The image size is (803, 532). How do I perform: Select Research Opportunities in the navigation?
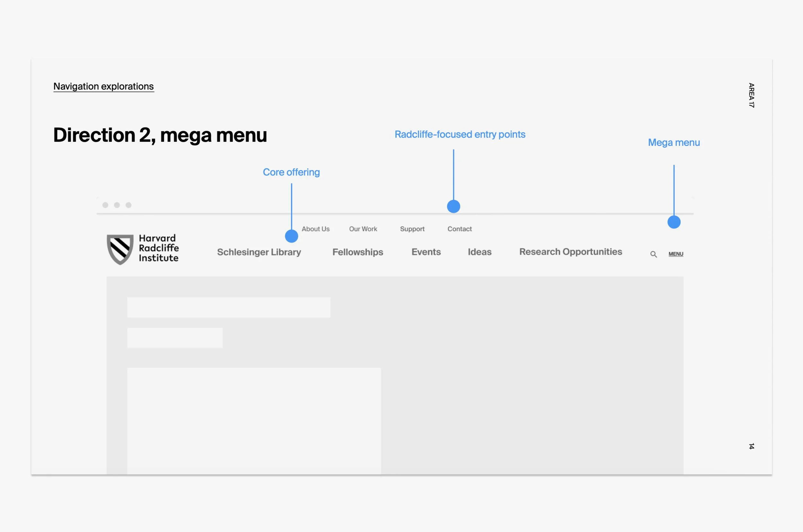tap(571, 252)
